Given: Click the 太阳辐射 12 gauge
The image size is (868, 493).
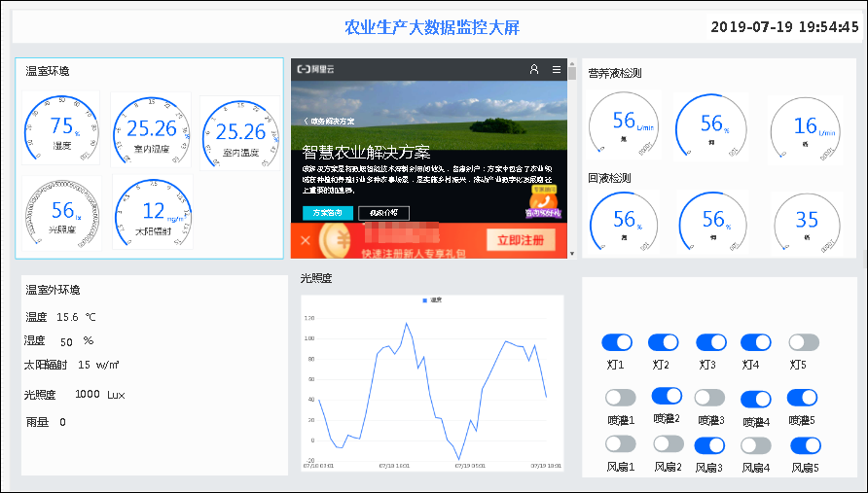Looking at the screenshot, I should tap(153, 212).
